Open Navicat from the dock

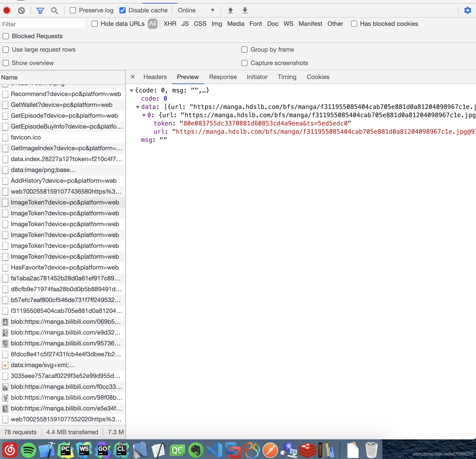(x=252, y=450)
